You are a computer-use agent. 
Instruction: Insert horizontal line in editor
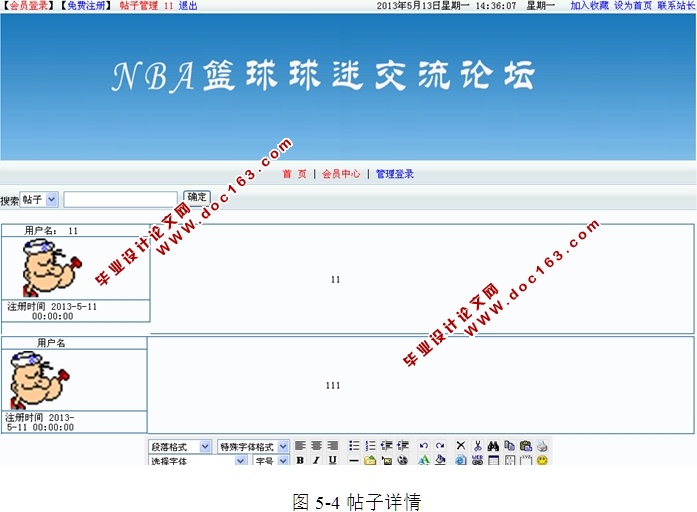(354, 460)
